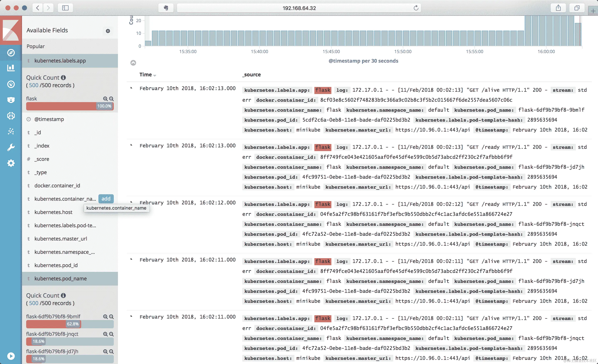Collapse the histogram chart with up arrow
This screenshot has height=364, width=598.
[133, 63]
